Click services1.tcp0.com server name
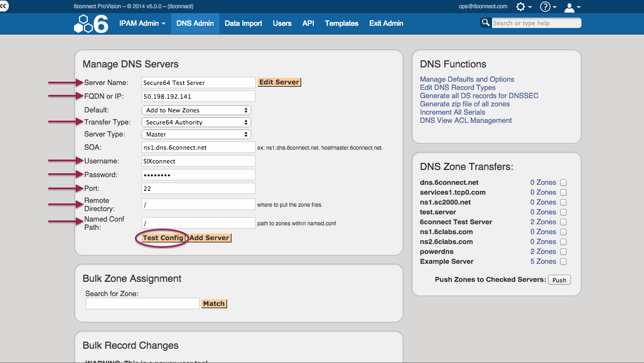The image size is (644, 363). pos(453,192)
